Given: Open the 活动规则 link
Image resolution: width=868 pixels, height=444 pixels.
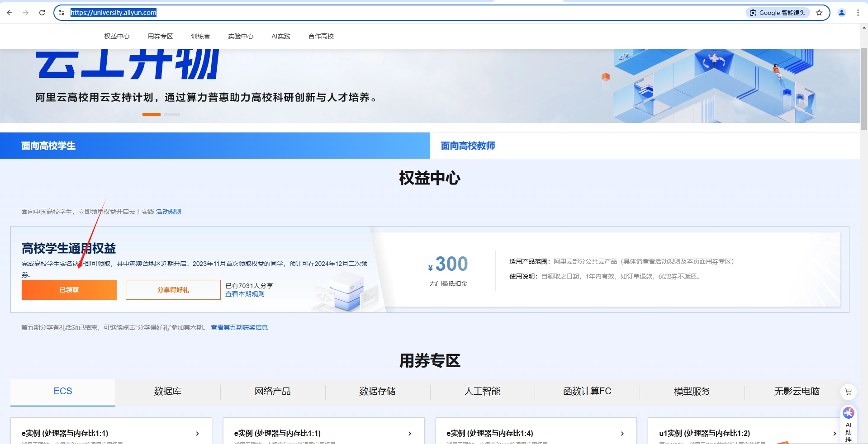Looking at the screenshot, I should 169,212.
